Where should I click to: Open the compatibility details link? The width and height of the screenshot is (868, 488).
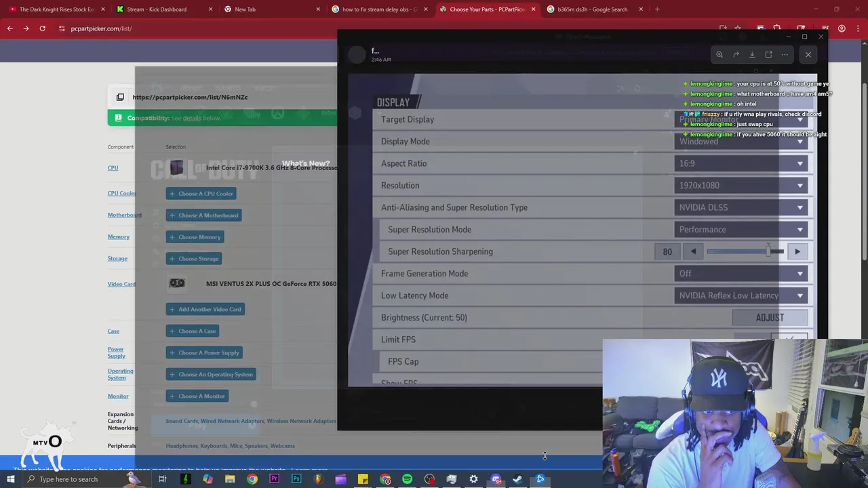point(192,119)
